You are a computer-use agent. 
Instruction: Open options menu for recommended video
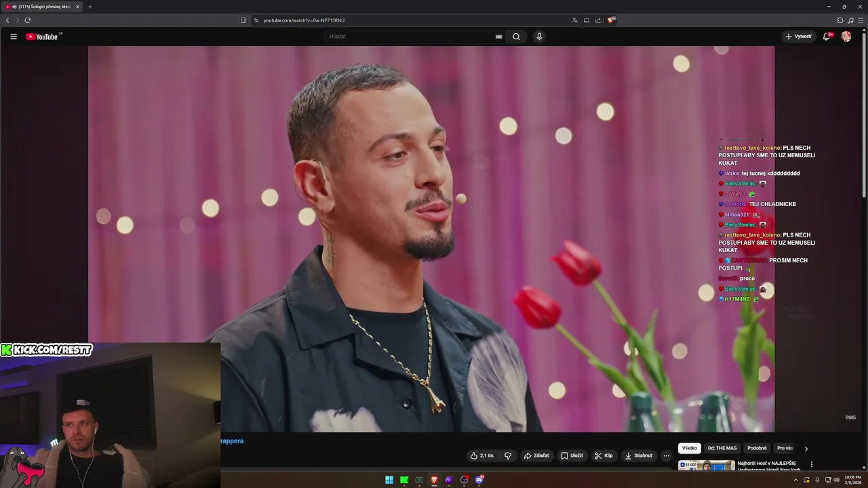[812, 464]
